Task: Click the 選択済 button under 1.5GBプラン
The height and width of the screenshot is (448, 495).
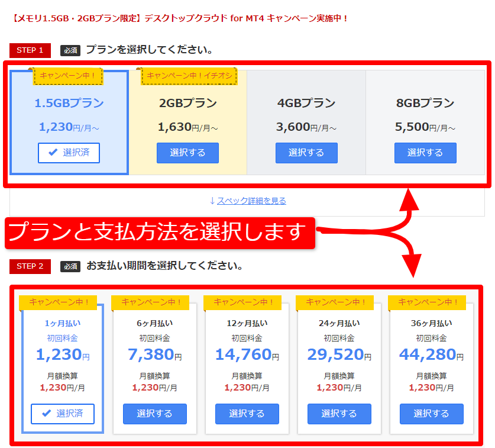Action: click(x=69, y=153)
